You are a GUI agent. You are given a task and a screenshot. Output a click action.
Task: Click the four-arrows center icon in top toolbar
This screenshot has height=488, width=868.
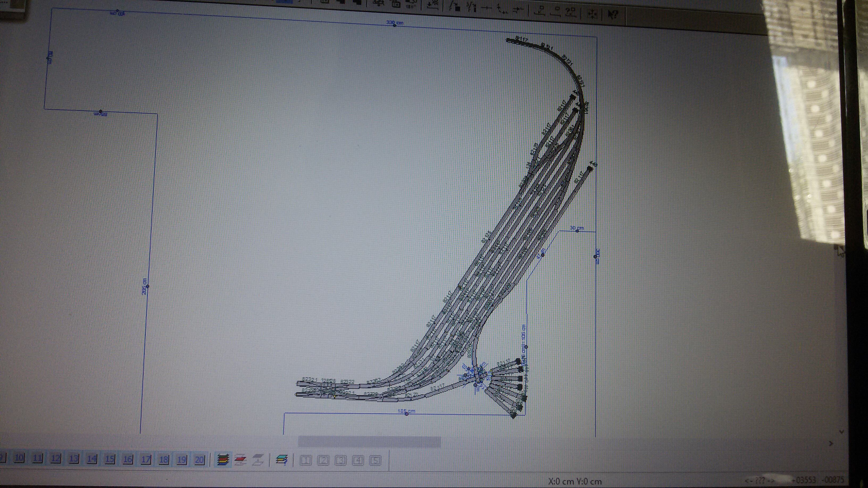coord(592,14)
